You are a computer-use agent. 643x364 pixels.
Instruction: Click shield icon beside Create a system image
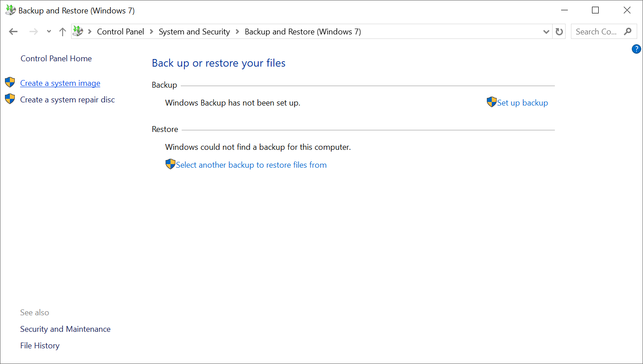(10, 83)
